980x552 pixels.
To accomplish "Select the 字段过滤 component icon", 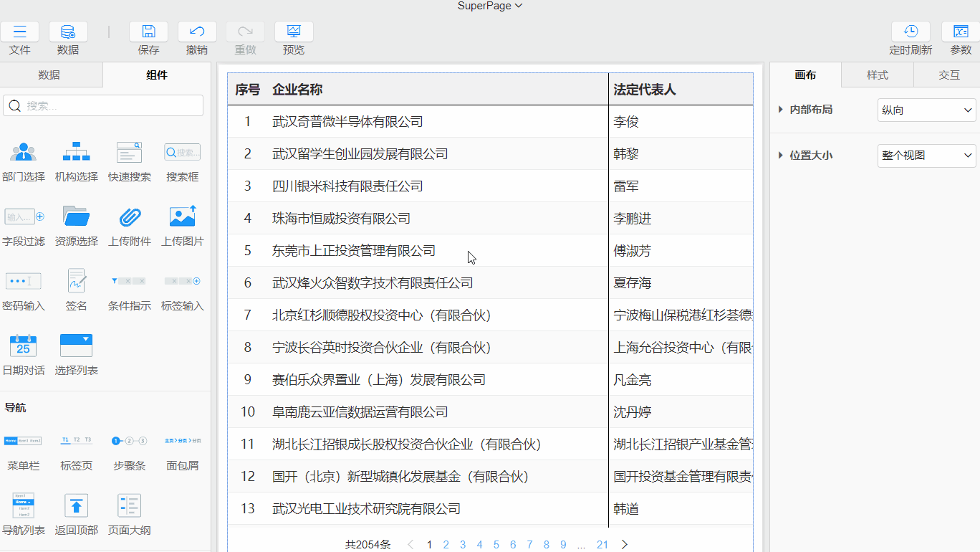I will tap(24, 216).
